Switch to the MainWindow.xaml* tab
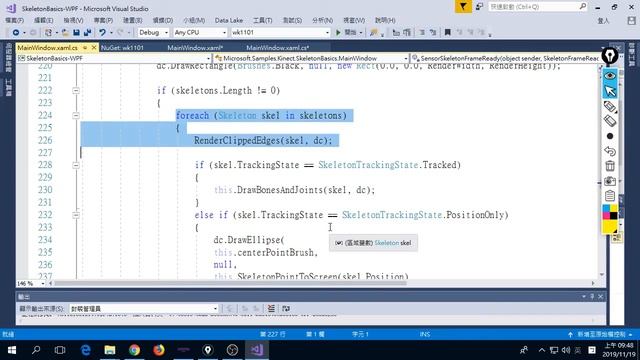The width and height of the screenshot is (640, 360). (195, 48)
